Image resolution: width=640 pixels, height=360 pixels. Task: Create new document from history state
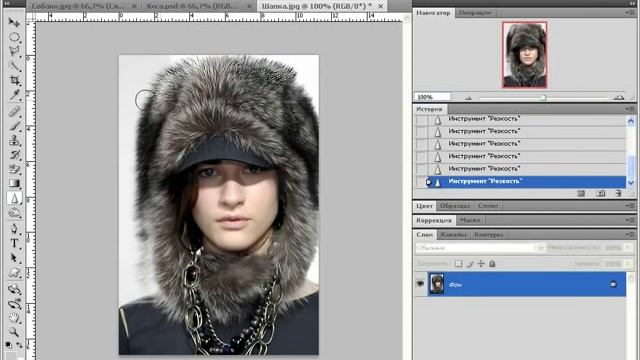click(581, 193)
